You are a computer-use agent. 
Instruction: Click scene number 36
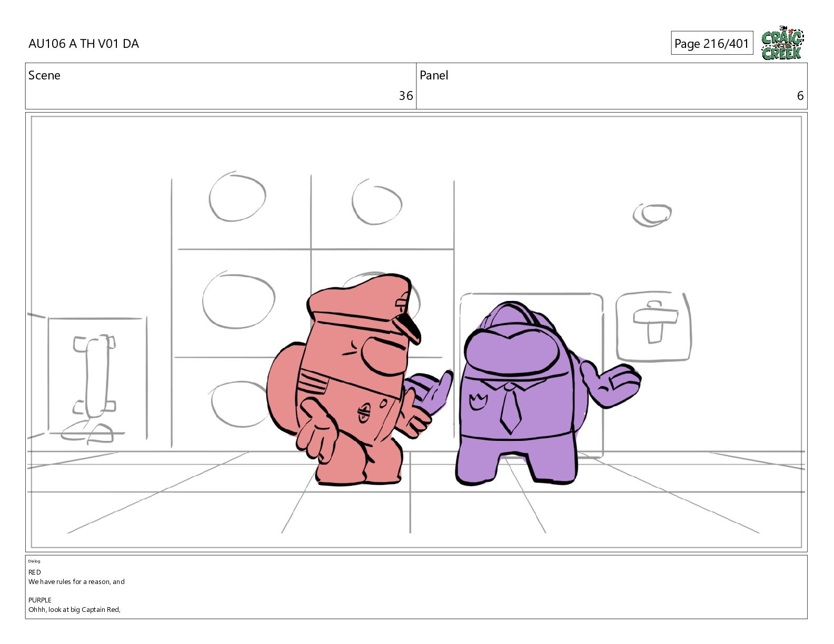[406, 96]
